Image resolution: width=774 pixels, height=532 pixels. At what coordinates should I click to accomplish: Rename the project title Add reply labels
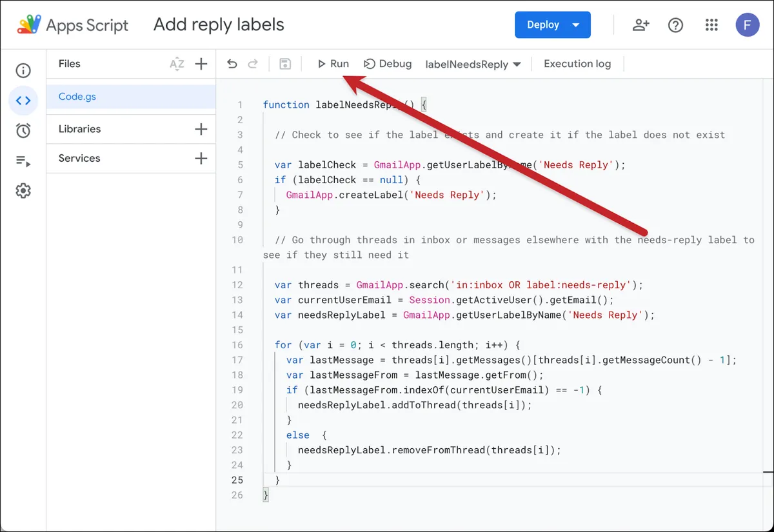tap(219, 25)
